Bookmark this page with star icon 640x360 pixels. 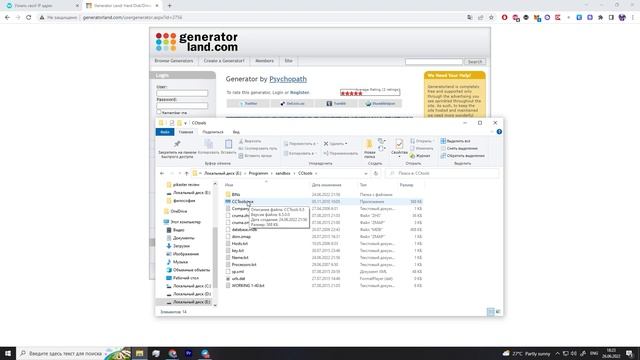pos(491,18)
